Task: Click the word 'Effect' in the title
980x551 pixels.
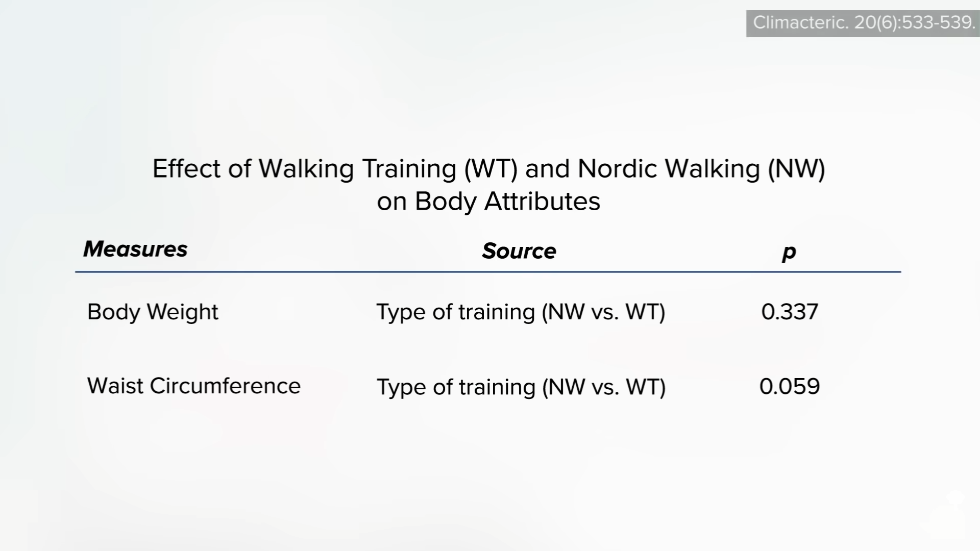Action: point(186,168)
